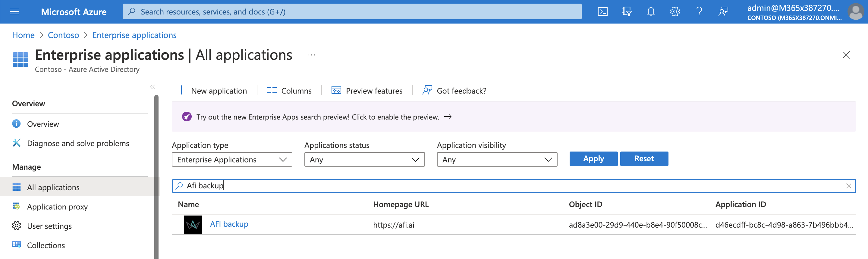This screenshot has width=868, height=259.
Task: Click the plus icon for New application
Action: tap(181, 91)
